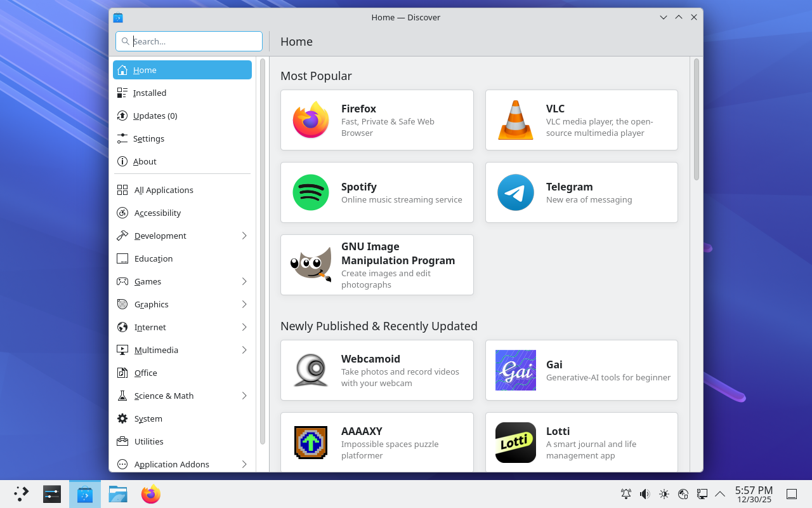Open the Telegram paper plane icon

point(515,192)
